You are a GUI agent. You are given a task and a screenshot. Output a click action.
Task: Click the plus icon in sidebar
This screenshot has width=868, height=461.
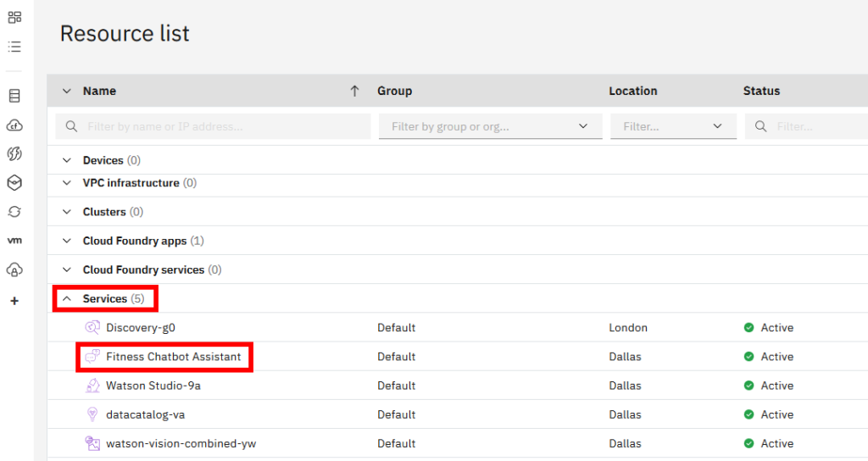click(x=15, y=301)
